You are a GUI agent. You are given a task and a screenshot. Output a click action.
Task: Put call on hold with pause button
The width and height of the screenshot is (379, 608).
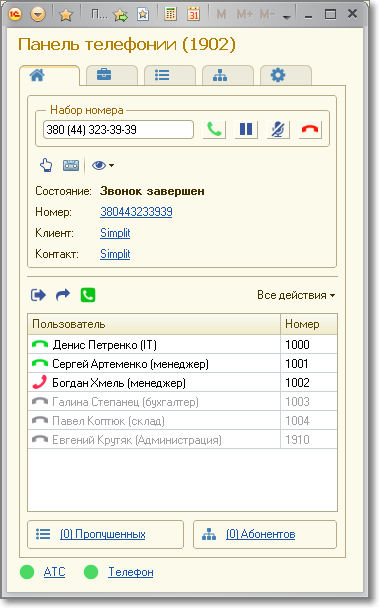point(246,129)
